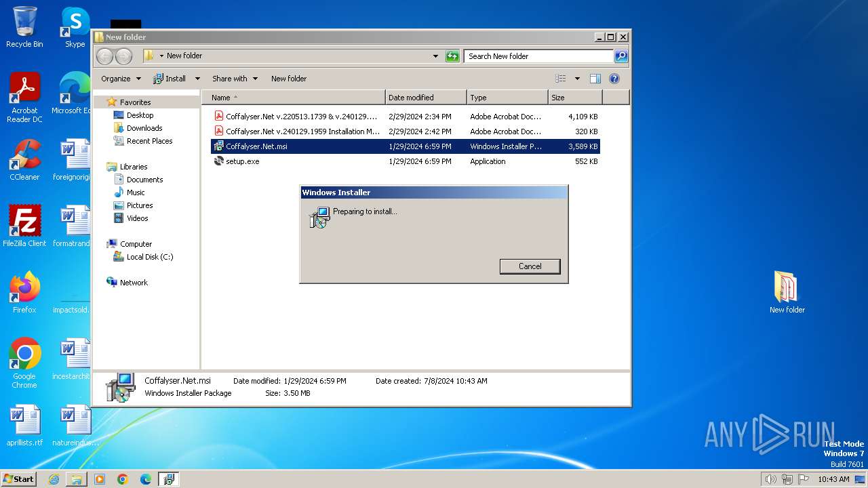The image size is (868, 488).
Task: Click the PDF icon of v.240129.1959 file
Action: pyautogui.click(x=218, y=131)
